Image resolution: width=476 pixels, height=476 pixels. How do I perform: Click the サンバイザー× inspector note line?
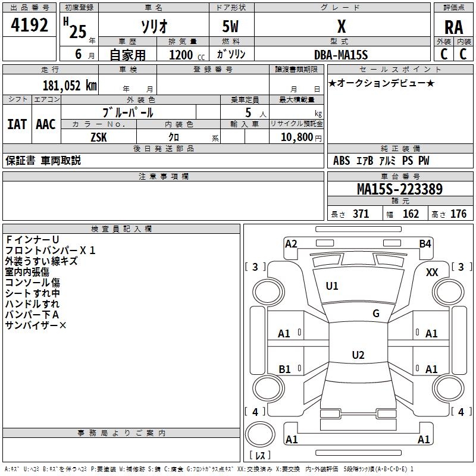[x=36, y=325]
